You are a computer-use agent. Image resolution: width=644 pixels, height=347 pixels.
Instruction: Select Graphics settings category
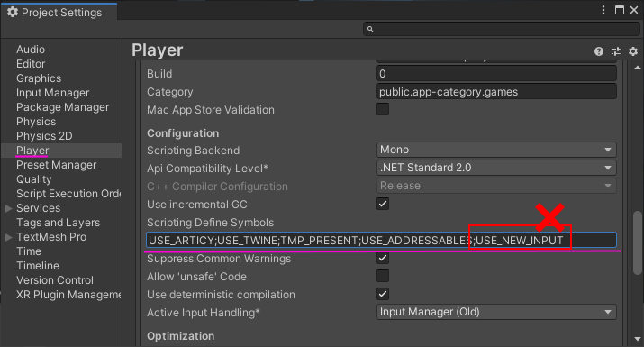[x=39, y=78]
